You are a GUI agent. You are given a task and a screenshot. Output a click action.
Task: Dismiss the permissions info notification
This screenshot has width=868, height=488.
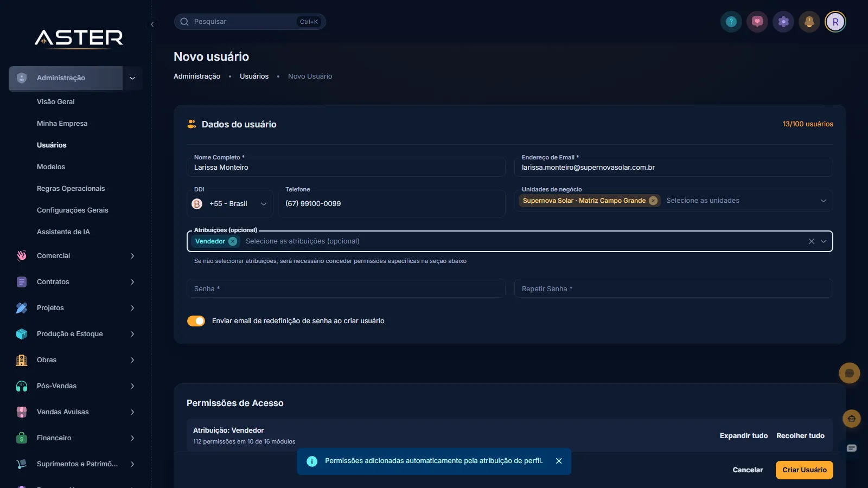point(559,461)
